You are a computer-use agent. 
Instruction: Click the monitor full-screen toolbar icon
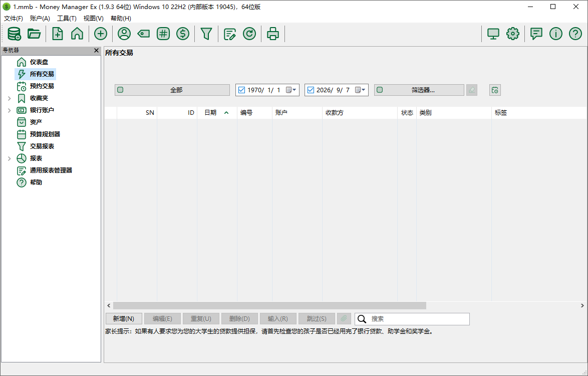[x=493, y=34]
